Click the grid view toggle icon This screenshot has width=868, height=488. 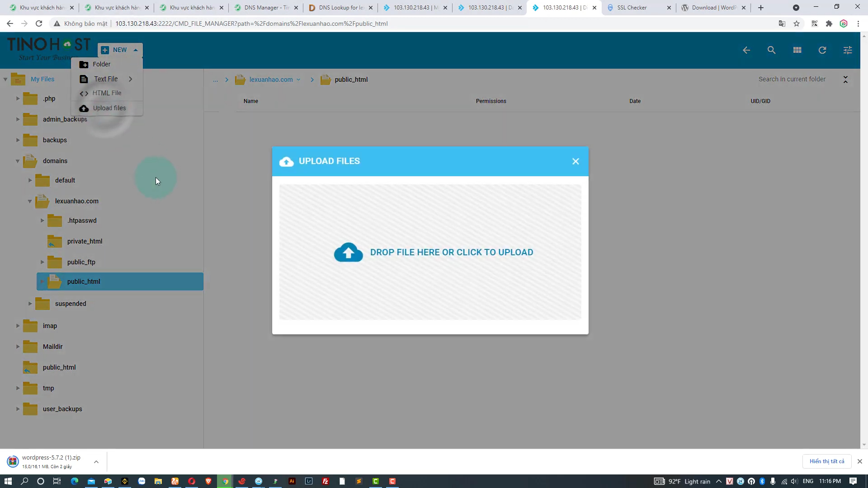797,50
